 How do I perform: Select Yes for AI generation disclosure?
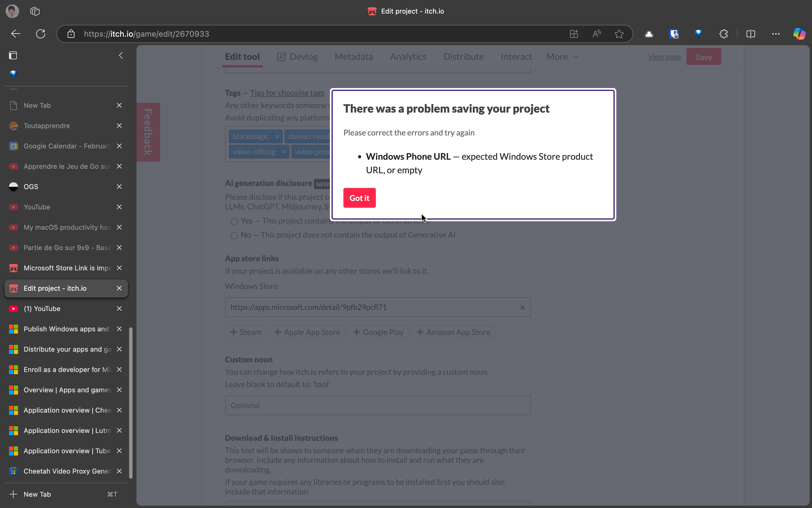234,222
